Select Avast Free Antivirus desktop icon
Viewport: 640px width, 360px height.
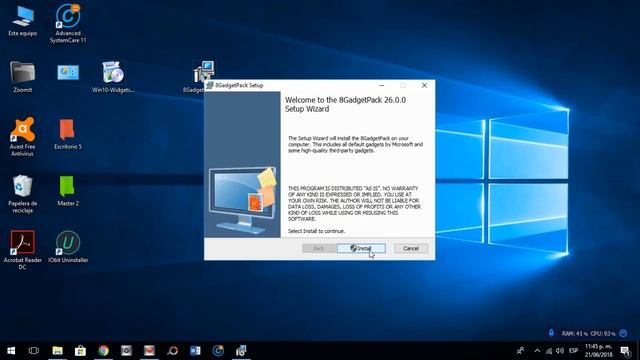pos(22,137)
